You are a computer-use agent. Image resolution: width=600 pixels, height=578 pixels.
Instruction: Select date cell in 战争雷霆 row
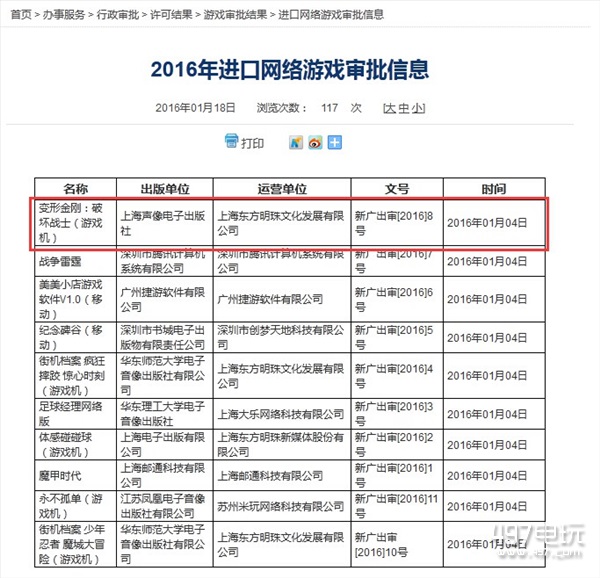pyautogui.click(x=494, y=261)
